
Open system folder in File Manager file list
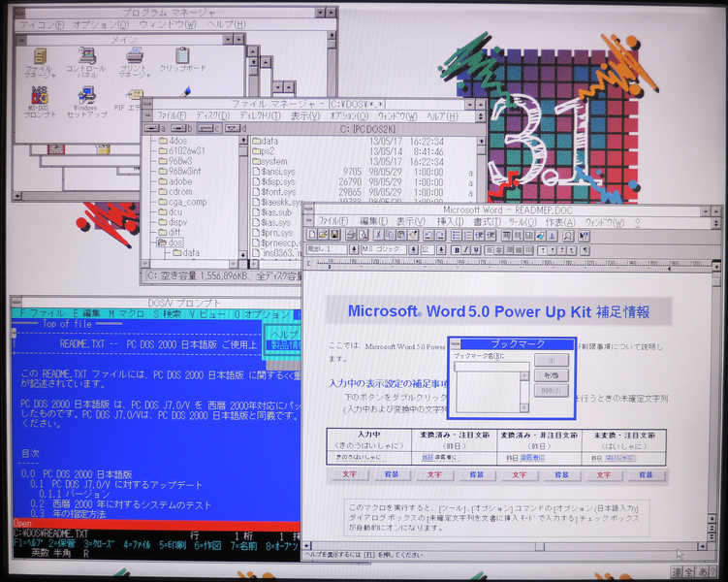[x=269, y=161]
